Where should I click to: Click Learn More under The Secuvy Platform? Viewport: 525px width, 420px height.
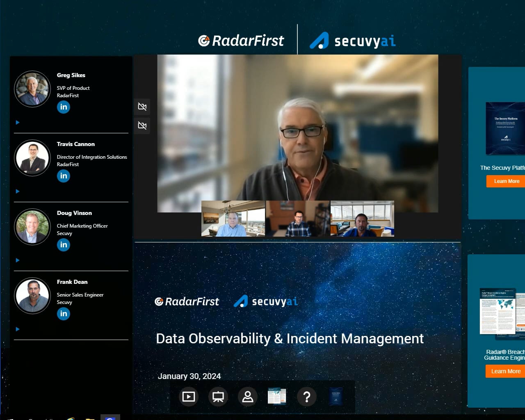pyautogui.click(x=506, y=181)
